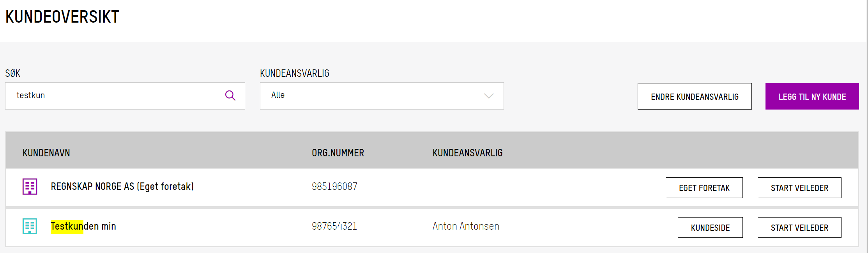Sort by the Org.nummer column header

tap(338, 153)
